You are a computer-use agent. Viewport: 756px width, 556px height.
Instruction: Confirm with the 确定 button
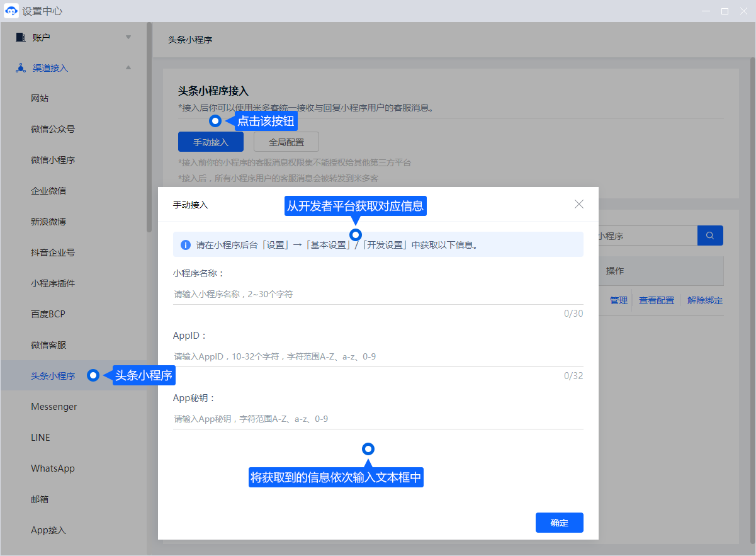click(x=559, y=523)
